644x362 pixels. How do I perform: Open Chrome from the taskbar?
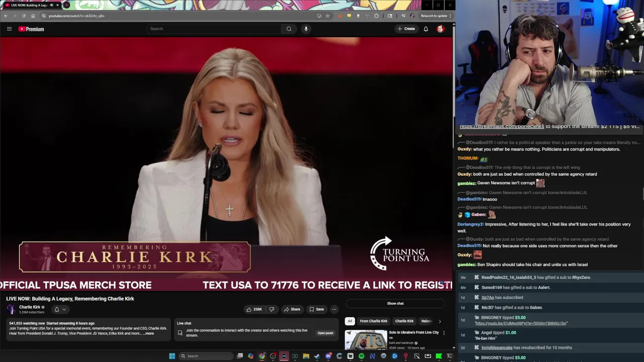click(262, 356)
